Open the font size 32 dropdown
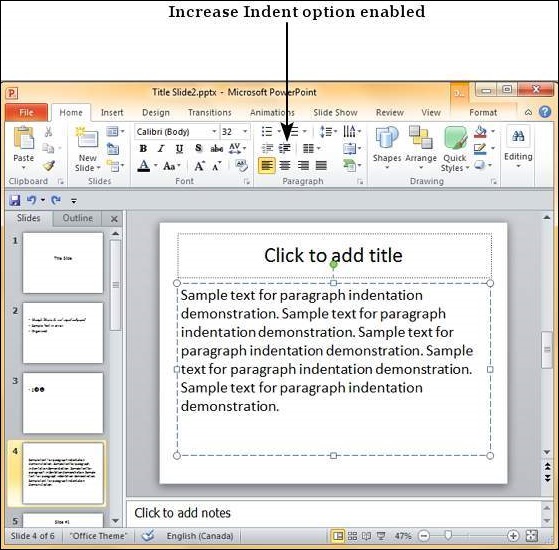 pyautogui.click(x=245, y=132)
